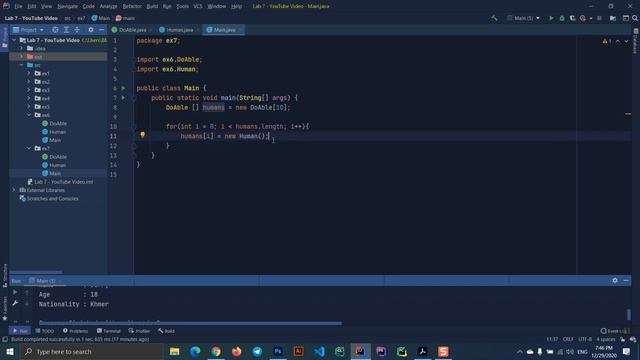The width and height of the screenshot is (640, 360).
Task: Rerun Main in the Run panel
Action: tap(15, 292)
